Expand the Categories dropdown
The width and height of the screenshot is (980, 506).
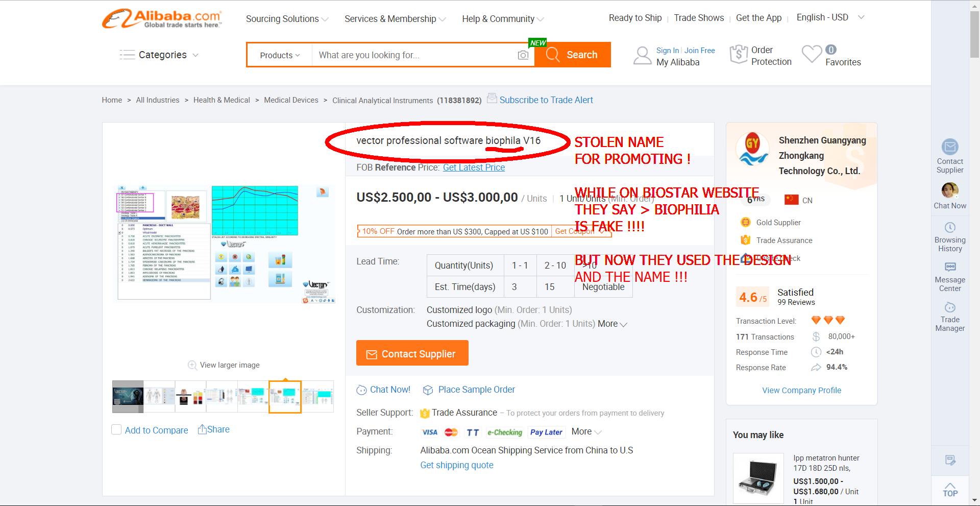(x=159, y=55)
